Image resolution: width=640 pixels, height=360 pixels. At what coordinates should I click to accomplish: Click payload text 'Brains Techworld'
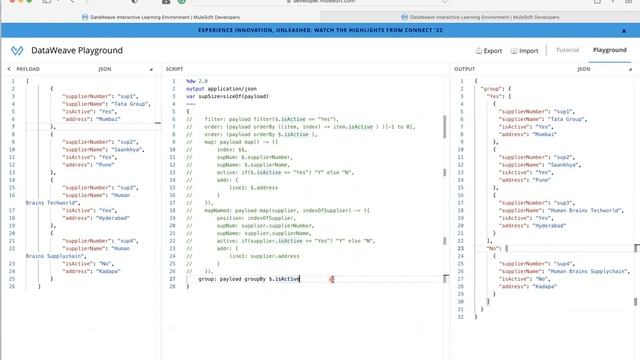(52, 203)
